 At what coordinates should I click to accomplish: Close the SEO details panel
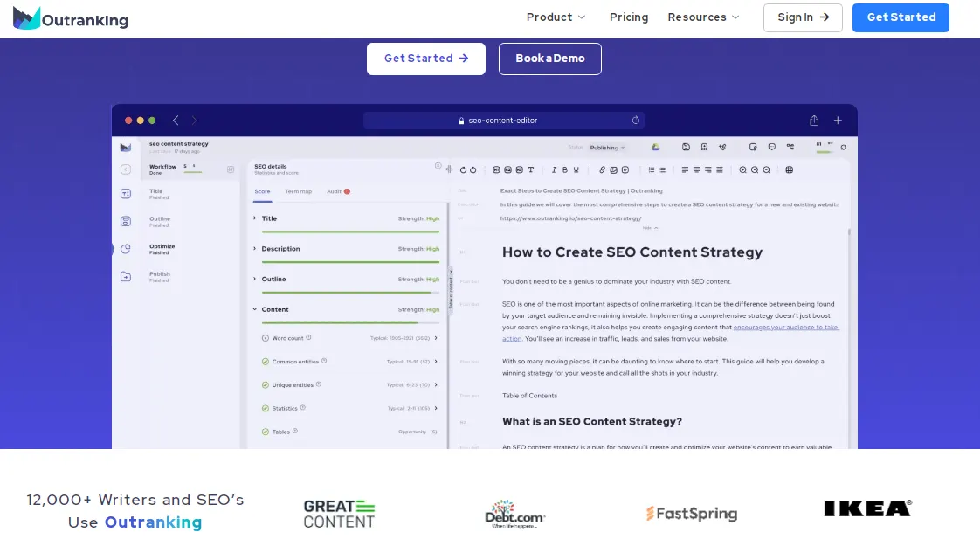pos(438,166)
